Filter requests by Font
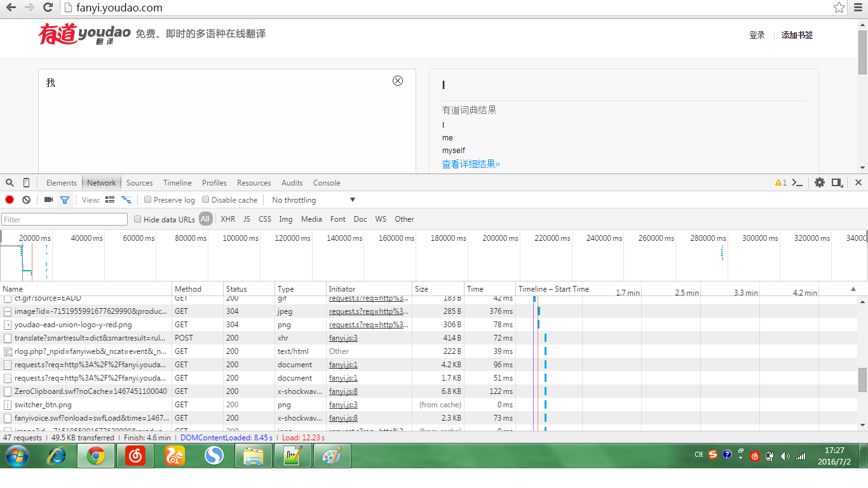 tap(338, 219)
